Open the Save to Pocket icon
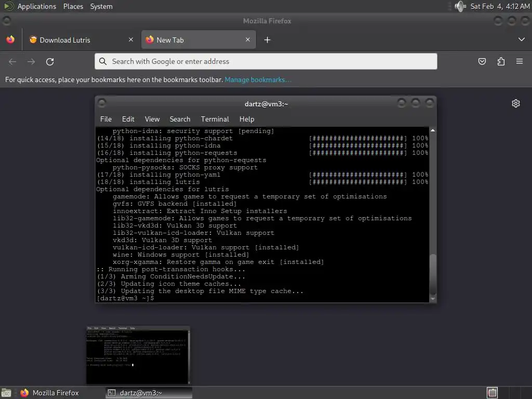Screen dimensions: 532x399 point(482,61)
